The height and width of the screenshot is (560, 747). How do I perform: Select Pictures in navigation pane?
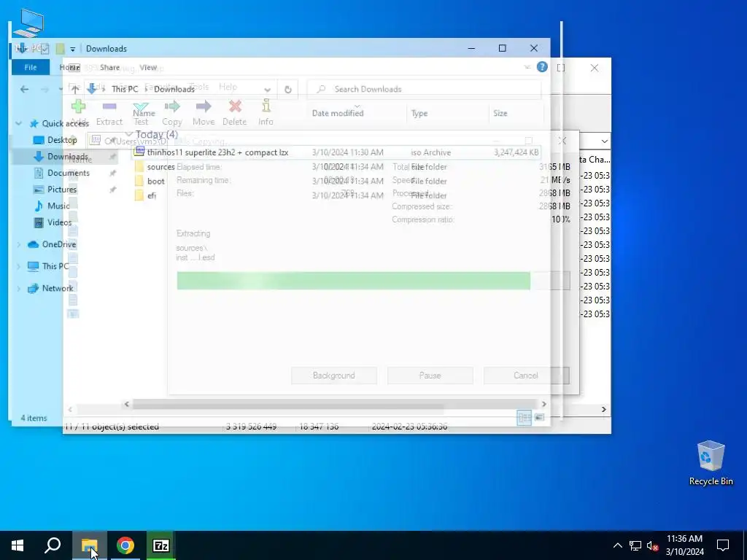pos(62,189)
